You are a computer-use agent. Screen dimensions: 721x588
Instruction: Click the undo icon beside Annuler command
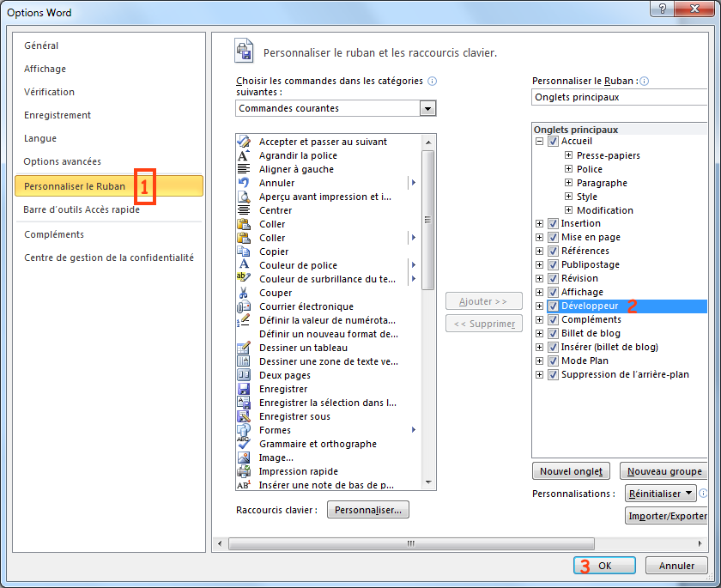pos(244,183)
